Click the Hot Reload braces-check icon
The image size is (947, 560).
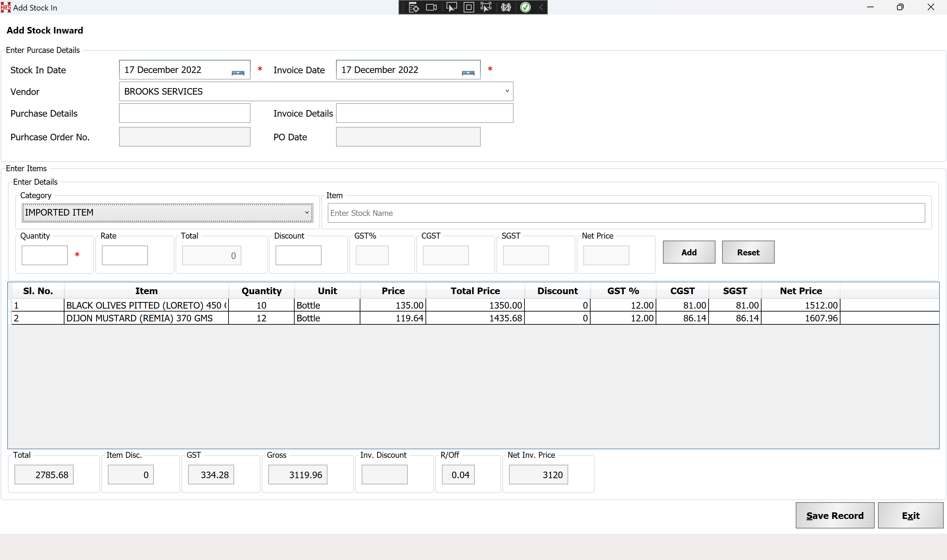pyautogui.click(x=506, y=7)
